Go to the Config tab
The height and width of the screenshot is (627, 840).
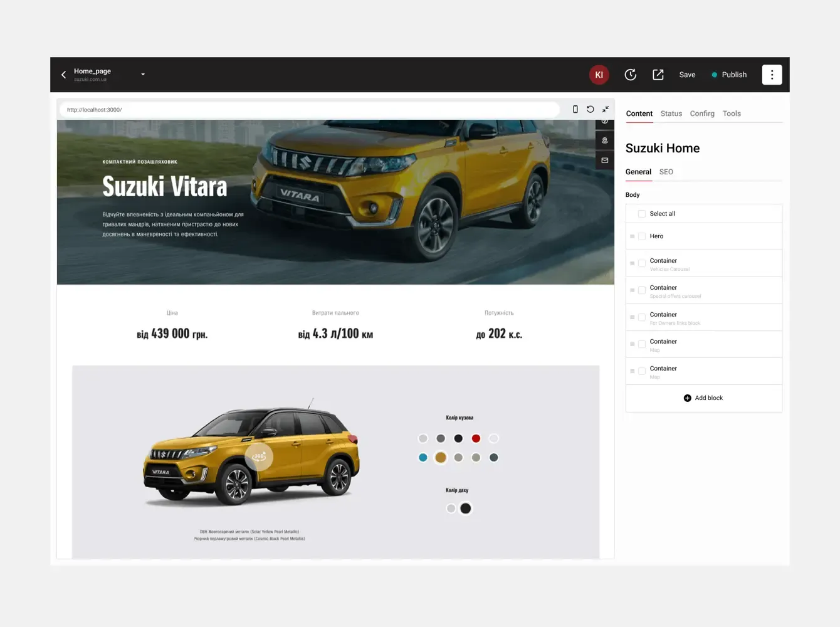702,113
